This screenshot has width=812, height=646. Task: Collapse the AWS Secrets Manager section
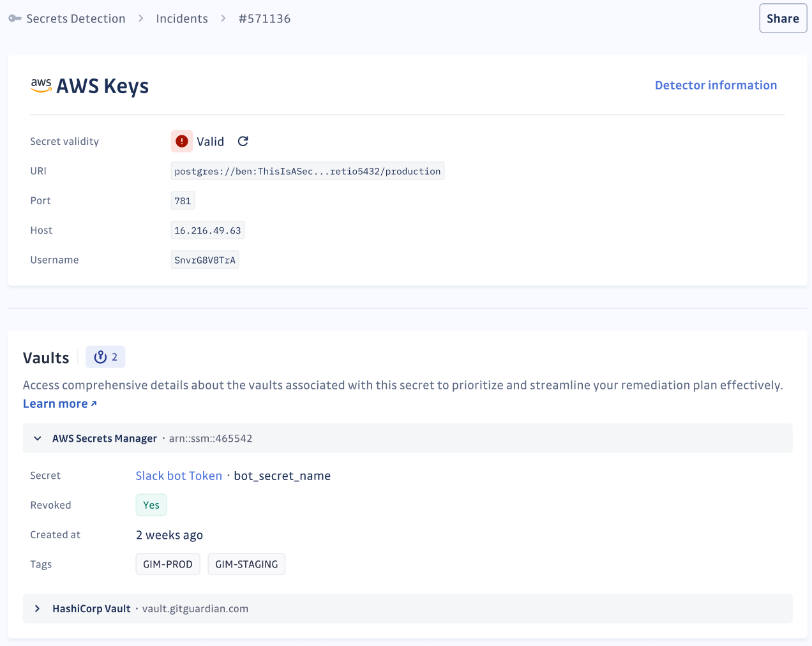tap(38, 439)
